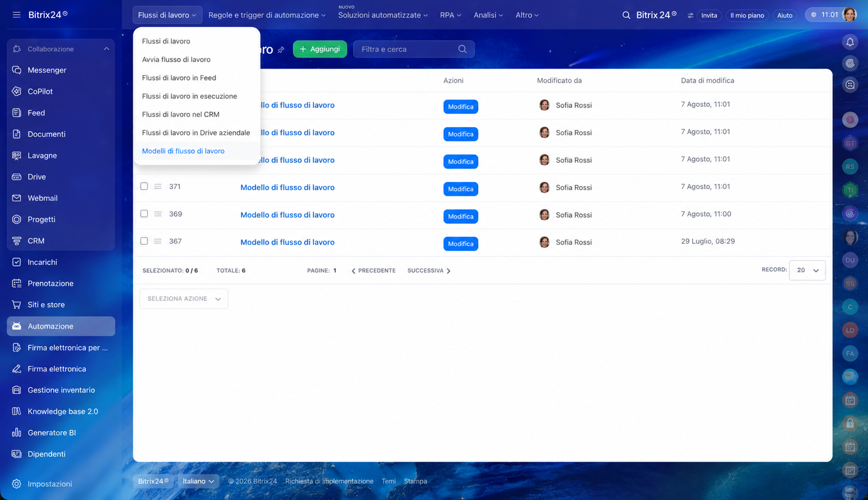
Task: Click the search magnifier in top bar
Action: 626,15
